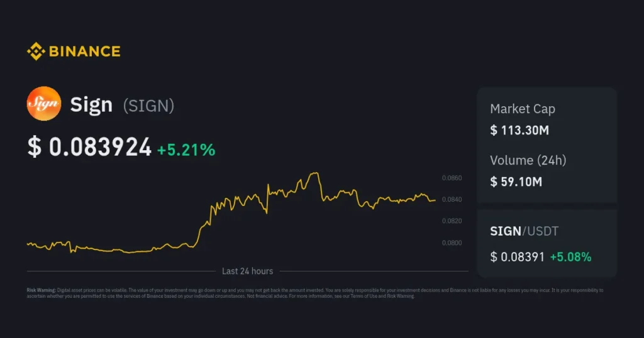Viewport: 644px width, 338px height.
Task: Click the 0.0800 y-axis label
Action: (452, 243)
